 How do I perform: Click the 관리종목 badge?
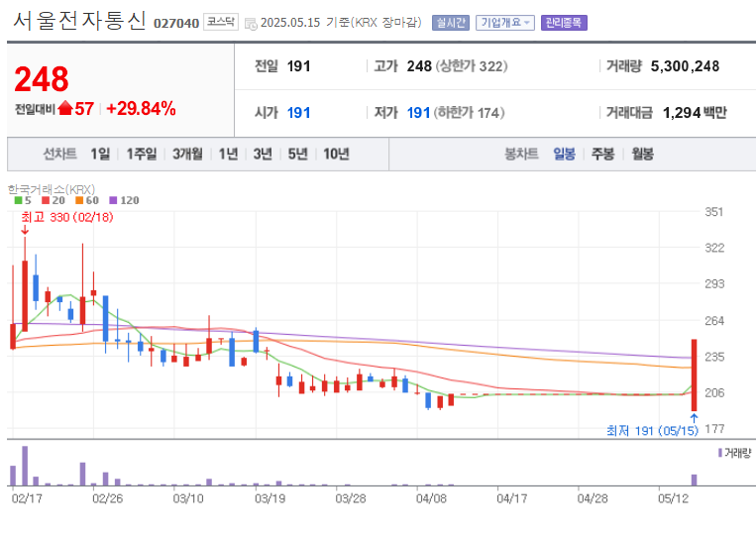point(564,23)
